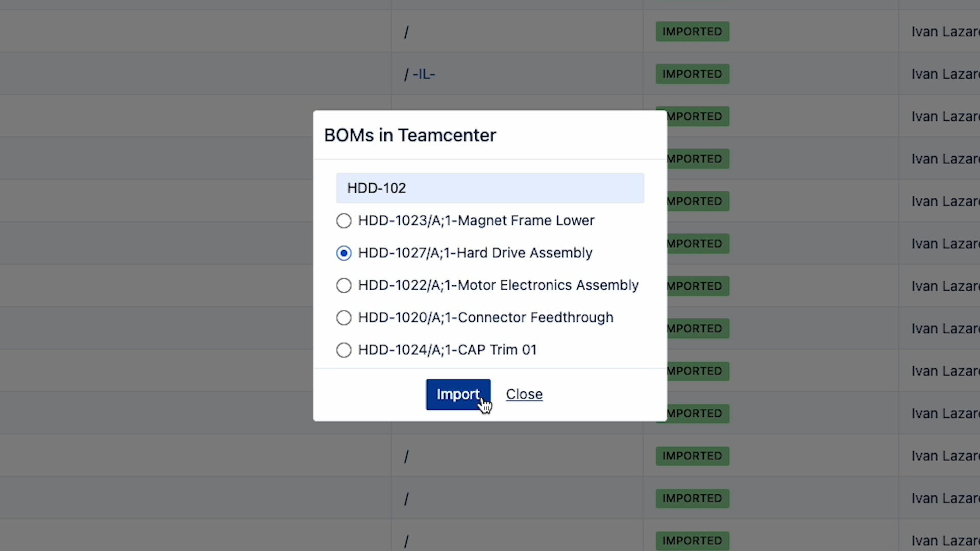
Task: Click the IMPORTED badge beside the -IL- row
Action: [692, 73]
